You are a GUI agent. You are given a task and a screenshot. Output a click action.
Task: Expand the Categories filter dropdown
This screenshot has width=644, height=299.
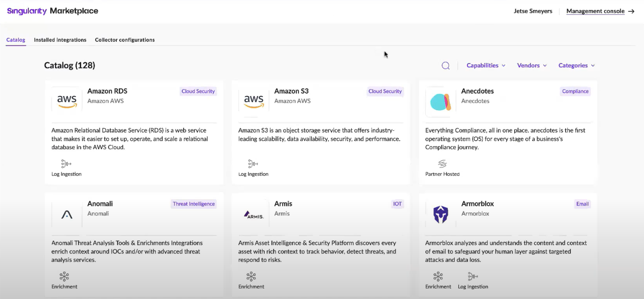pos(577,65)
